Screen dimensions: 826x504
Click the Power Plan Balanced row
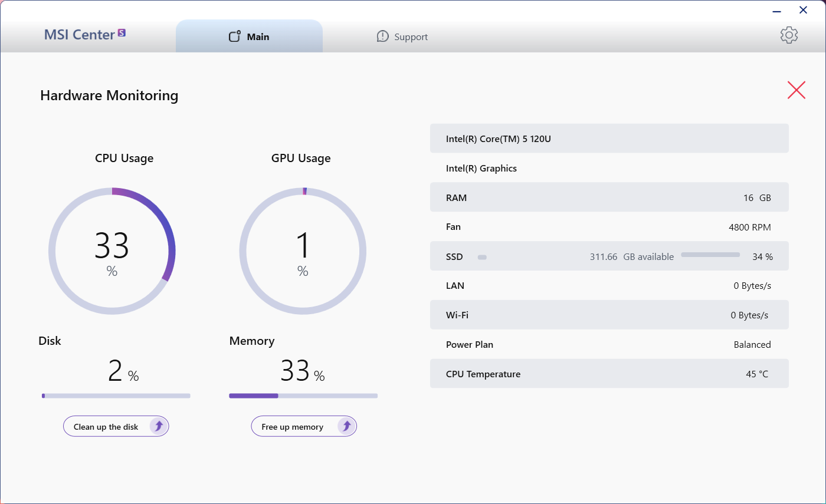point(609,345)
